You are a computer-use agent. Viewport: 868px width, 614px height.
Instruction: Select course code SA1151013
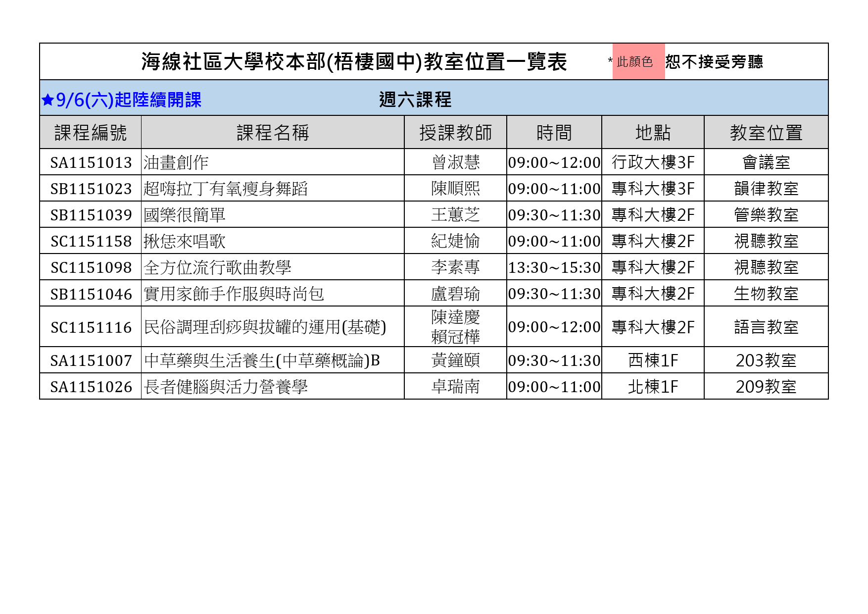(91, 162)
